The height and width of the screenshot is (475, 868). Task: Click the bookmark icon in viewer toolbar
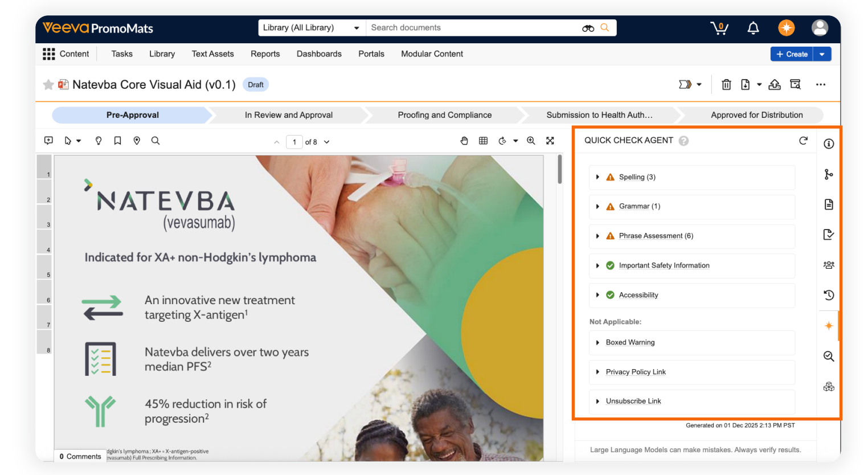coord(117,141)
